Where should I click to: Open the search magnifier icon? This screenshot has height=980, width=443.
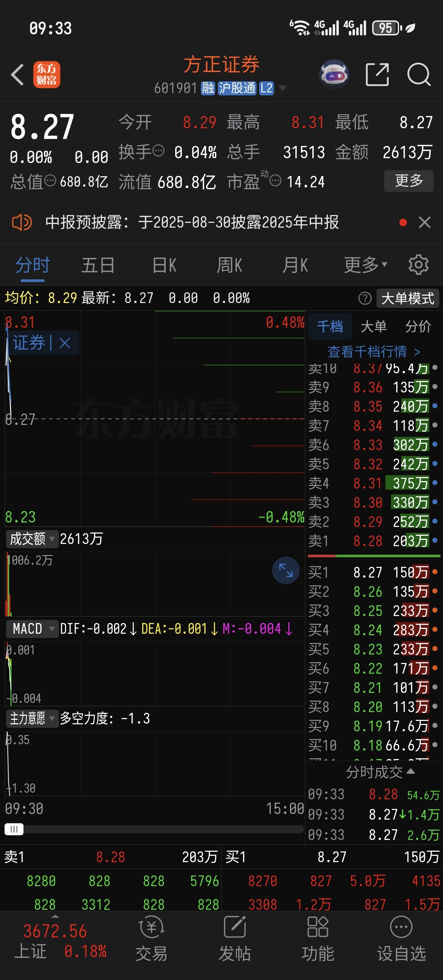point(419,75)
